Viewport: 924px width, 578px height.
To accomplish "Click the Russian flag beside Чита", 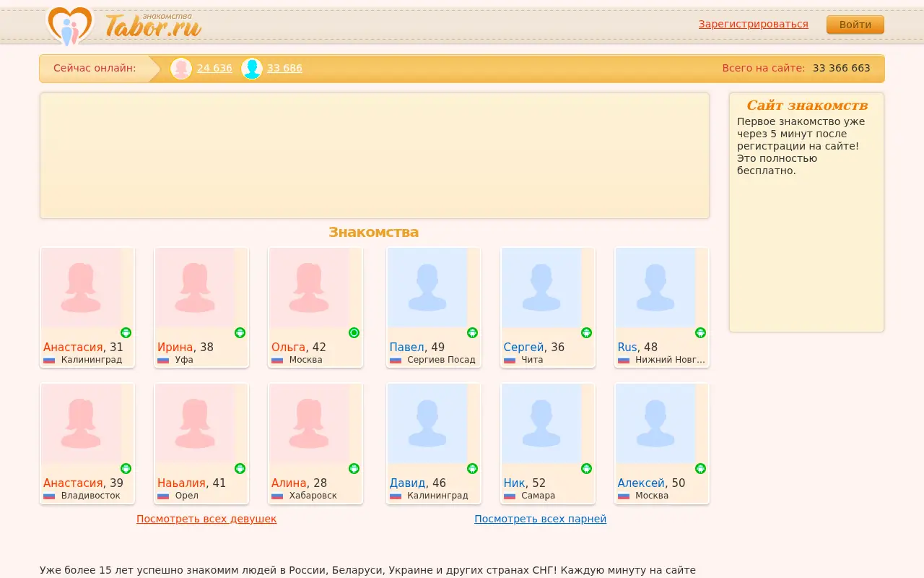I will pyautogui.click(x=510, y=360).
